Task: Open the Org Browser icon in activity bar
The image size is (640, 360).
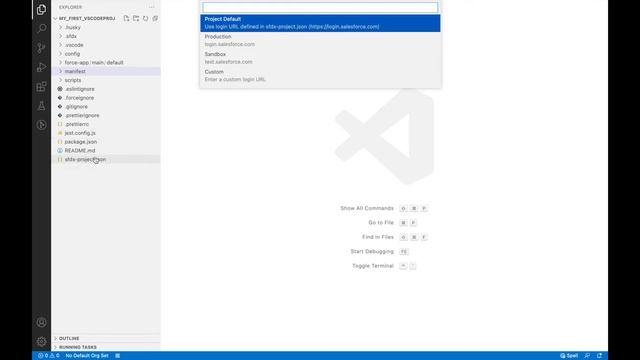Action: pyautogui.click(x=41, y=125)
